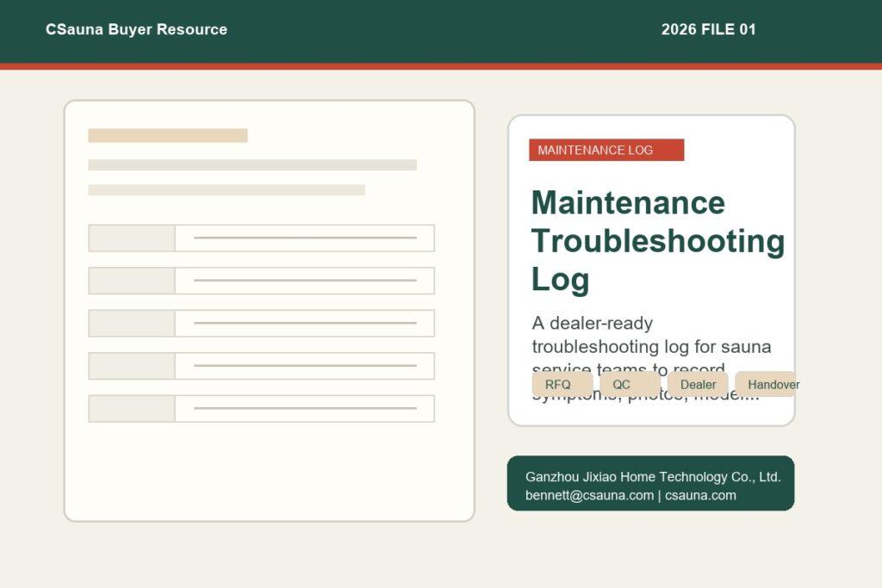The width and height of the screenshot is (882, 588).
Task: Open the Handover tag chip
Action: point(766,385)
